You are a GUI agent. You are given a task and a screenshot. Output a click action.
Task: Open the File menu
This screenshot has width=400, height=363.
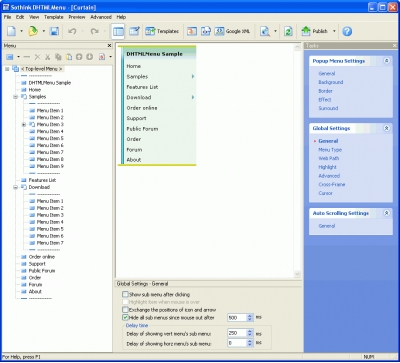tap(7, 17)
